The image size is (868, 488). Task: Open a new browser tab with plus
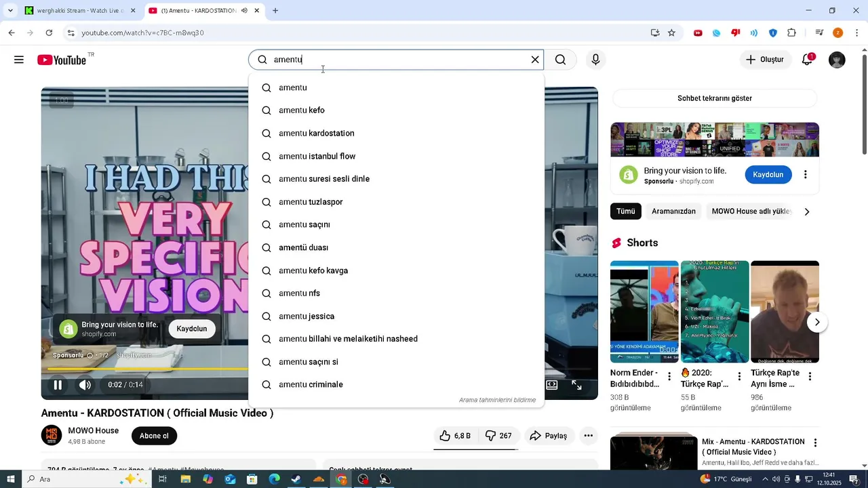click(275, 11)
